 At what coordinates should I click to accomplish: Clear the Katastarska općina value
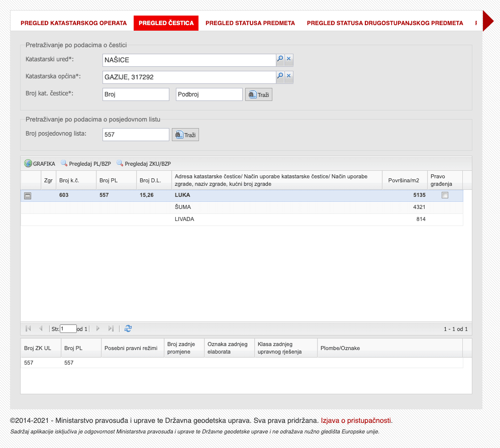pos(289,77)
